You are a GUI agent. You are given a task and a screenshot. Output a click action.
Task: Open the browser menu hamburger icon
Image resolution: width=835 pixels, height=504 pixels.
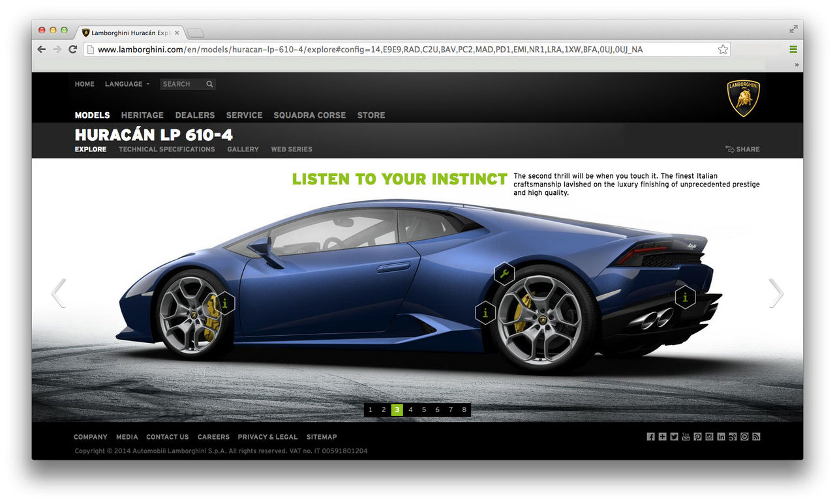point(793,49)
